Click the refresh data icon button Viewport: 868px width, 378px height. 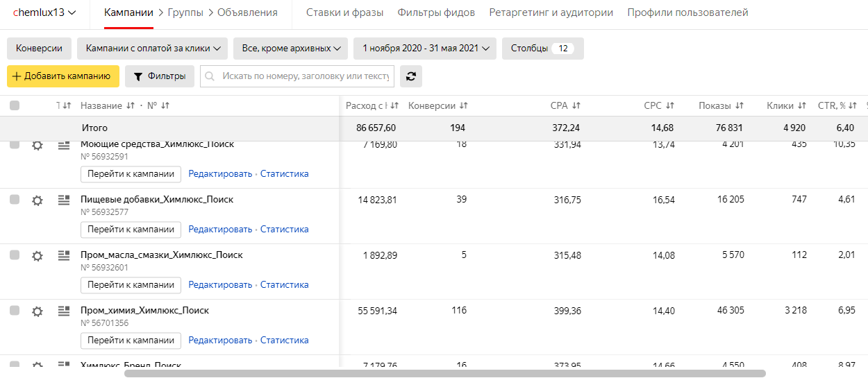tap(410, 76)
